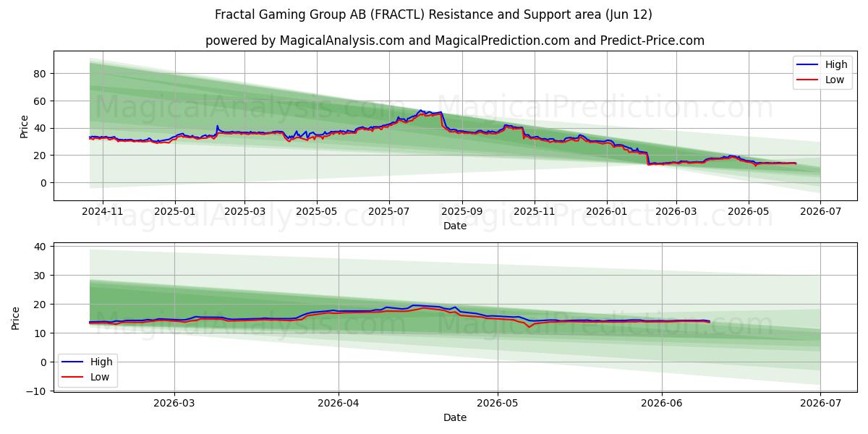Click the Date axis label under lower chart
The height and width of the screenshot is (434, 868).
[x=455, y=417]
